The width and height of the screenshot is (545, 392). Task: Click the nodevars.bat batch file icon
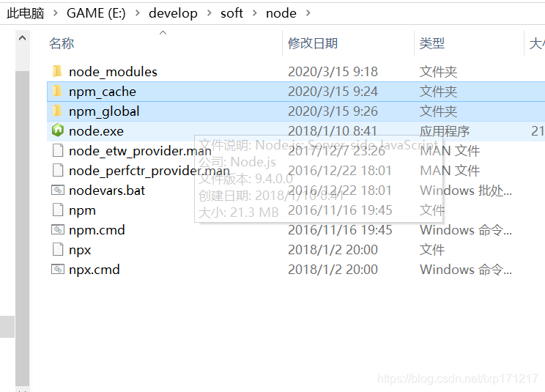(x=58, y=190)
